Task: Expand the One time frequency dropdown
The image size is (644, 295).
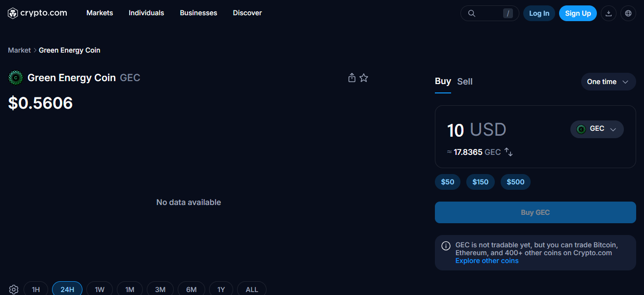Action: tap(608, 82)
